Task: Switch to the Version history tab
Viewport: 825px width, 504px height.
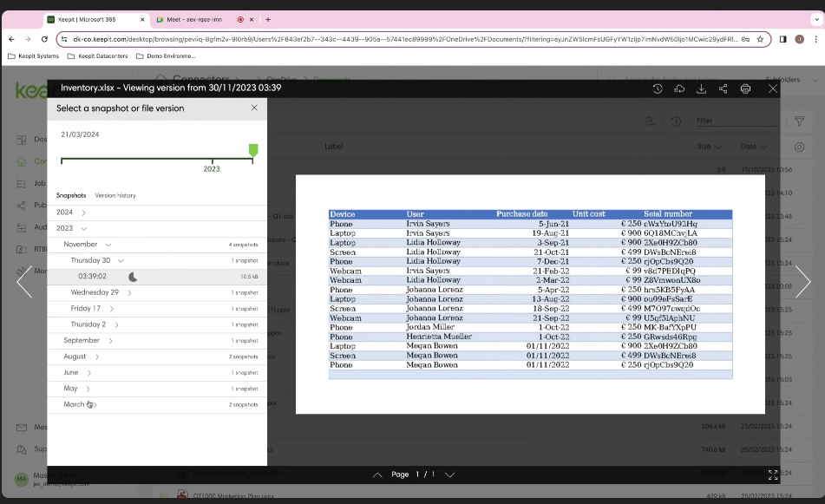Action: click(x=115, y=195)
